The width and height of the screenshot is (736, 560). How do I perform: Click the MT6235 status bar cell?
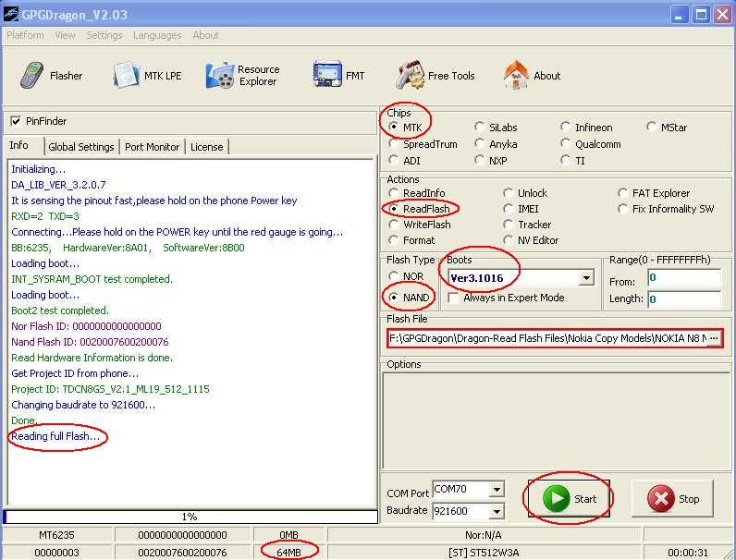click(56, 535)
